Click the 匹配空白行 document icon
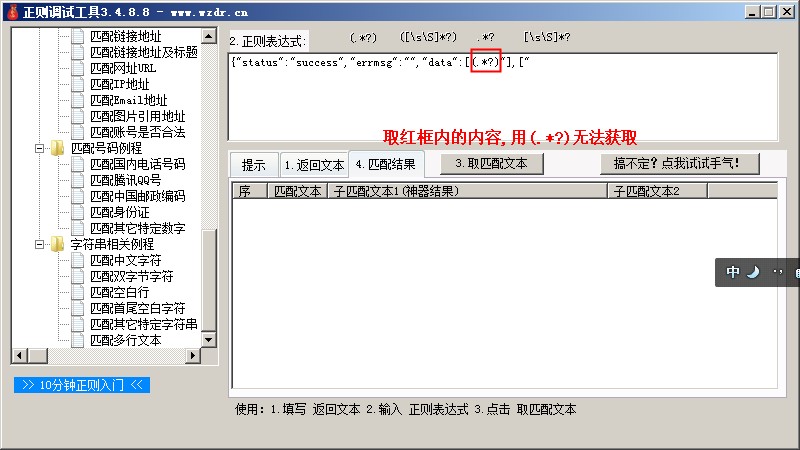 (x=78, y=292)
